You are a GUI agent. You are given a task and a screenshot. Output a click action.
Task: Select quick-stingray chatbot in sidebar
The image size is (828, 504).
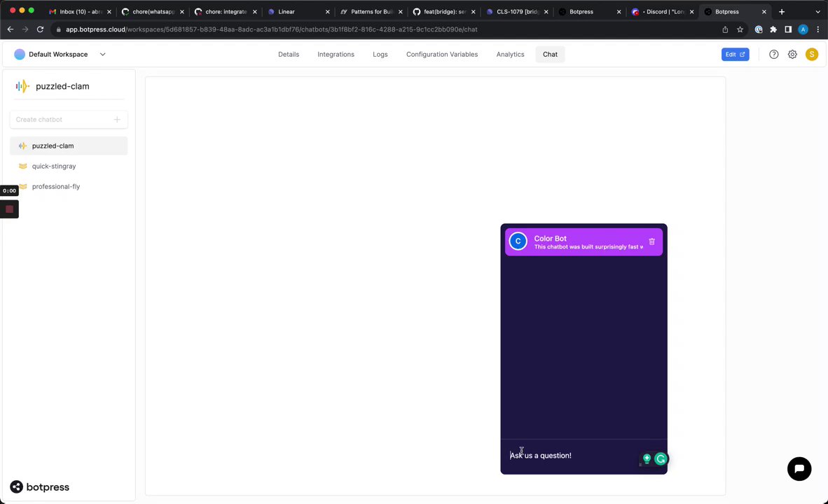click(x=69, y=166)
